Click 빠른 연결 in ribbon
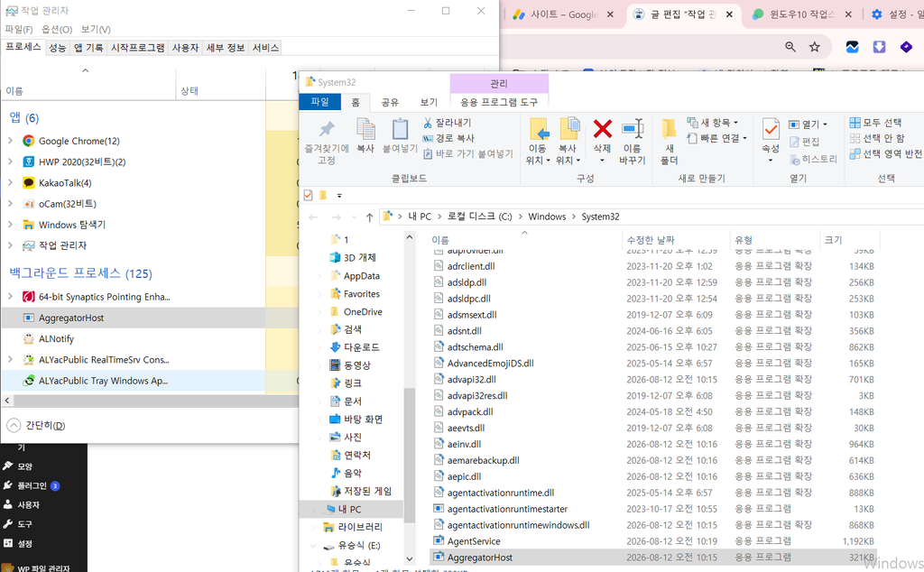The image size is (924, 572). [717, 138]
